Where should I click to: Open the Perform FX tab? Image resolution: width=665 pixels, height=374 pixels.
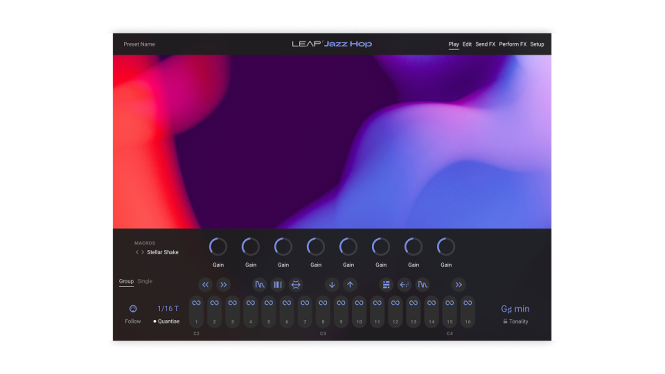[512, 44]
